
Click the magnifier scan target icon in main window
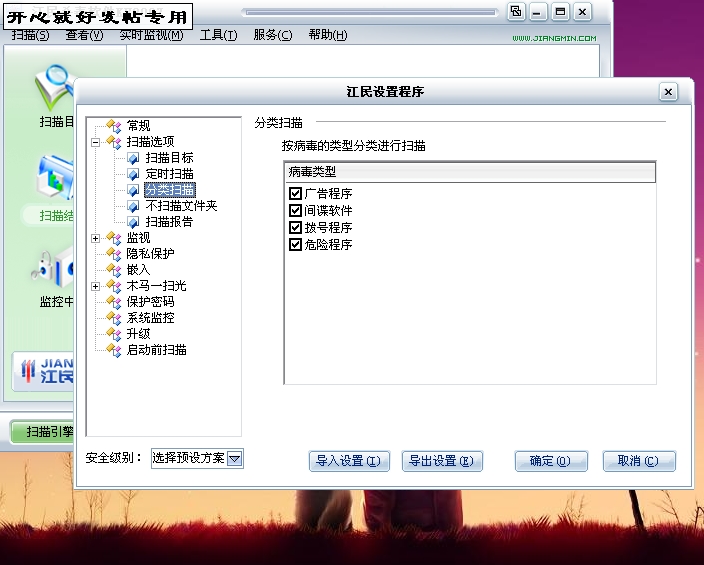coord(54,88)
